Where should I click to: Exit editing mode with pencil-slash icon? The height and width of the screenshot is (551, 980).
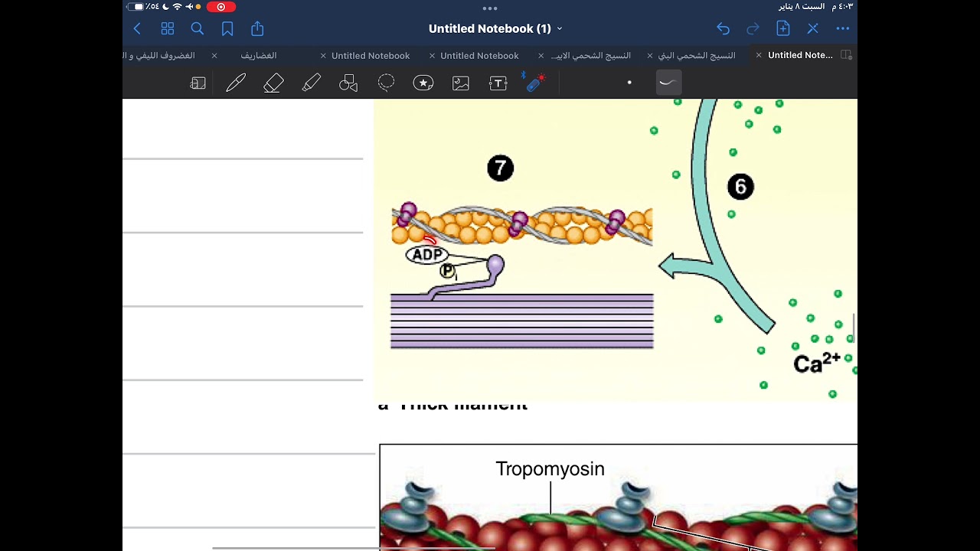coord(812,28)
